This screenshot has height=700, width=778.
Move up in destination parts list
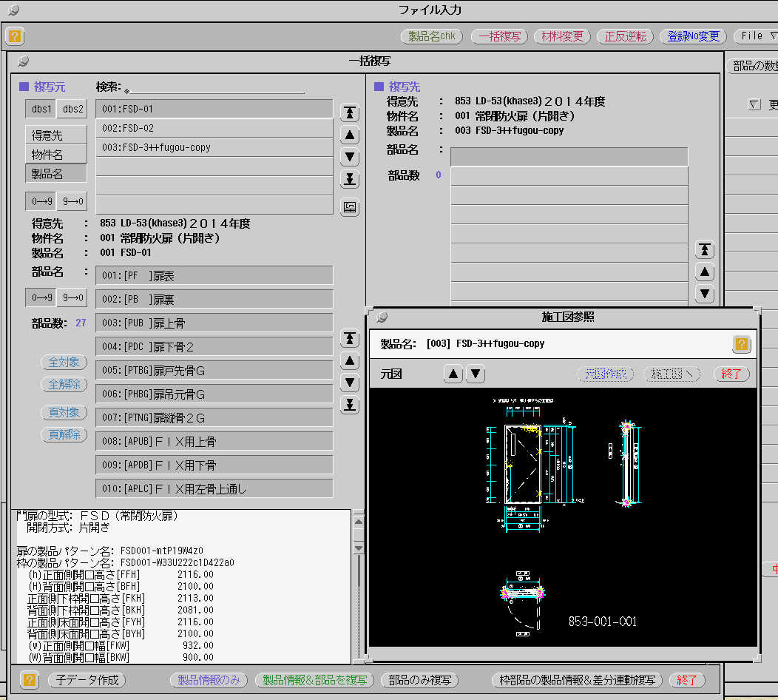[x=705, y=272]
